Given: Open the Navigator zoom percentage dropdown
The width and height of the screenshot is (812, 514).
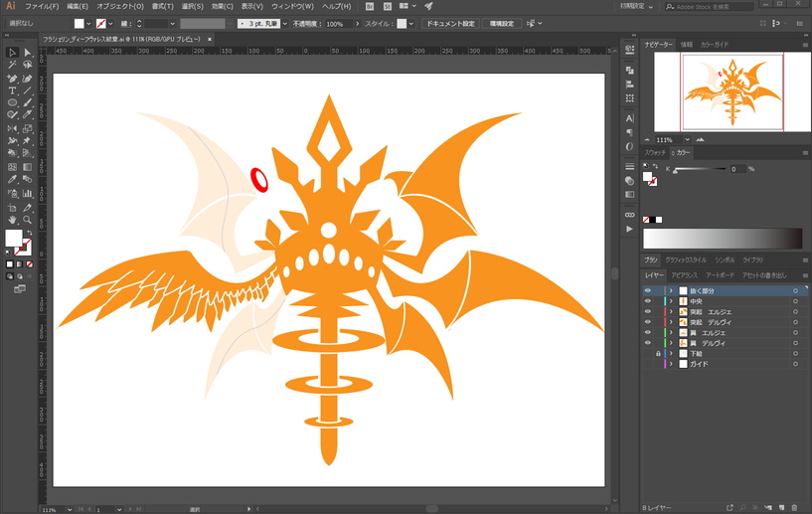Looking at the screenshot, I should [687, 139].
